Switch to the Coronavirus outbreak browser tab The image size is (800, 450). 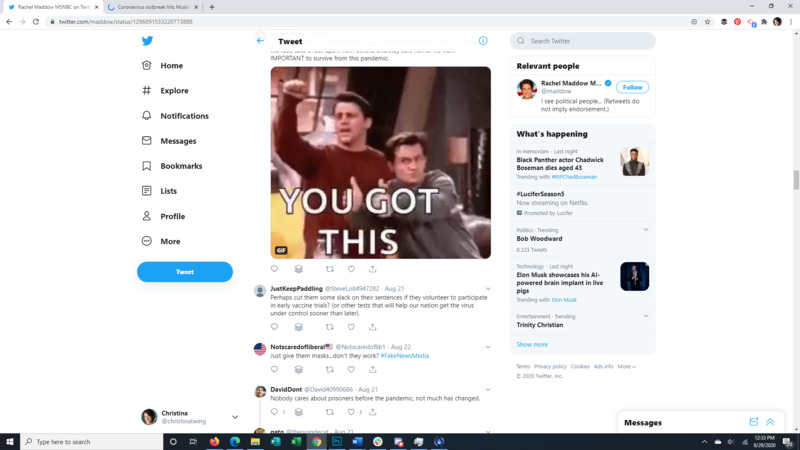pyautogui.click(x=150, y=7)
